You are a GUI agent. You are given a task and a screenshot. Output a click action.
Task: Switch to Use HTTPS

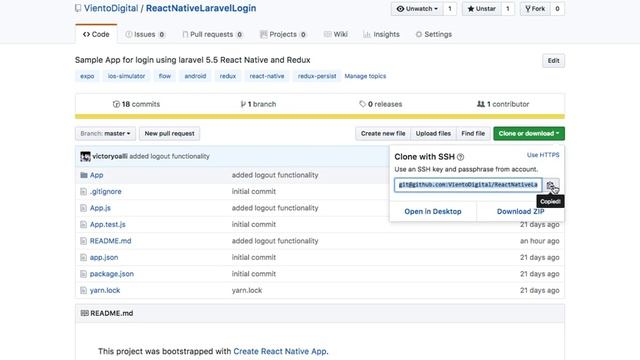[543, 155]
